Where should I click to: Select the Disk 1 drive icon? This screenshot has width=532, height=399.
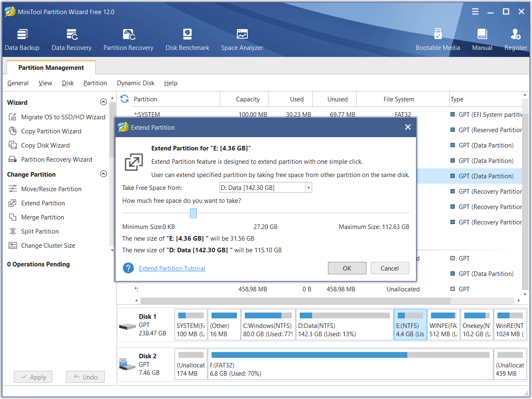(x=127, y=327)
